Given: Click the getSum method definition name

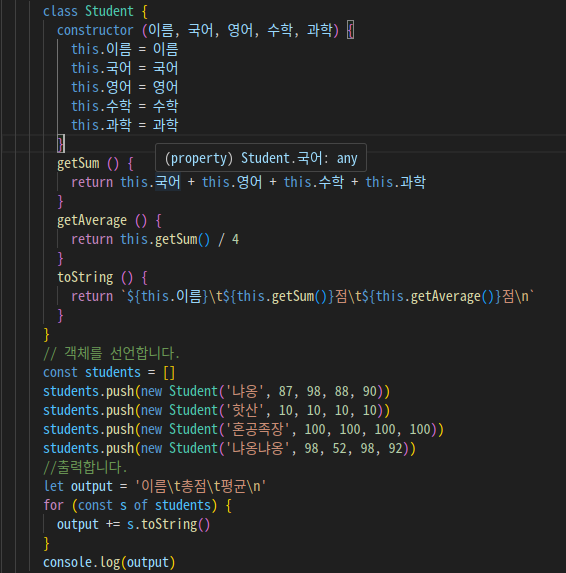Looking at the screenshot, I should 78,163.
